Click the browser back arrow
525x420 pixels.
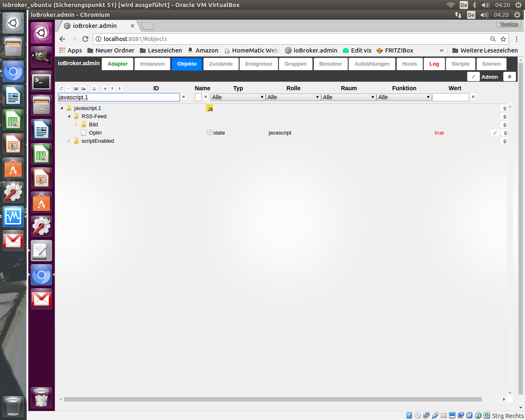(x=62, y=39)
